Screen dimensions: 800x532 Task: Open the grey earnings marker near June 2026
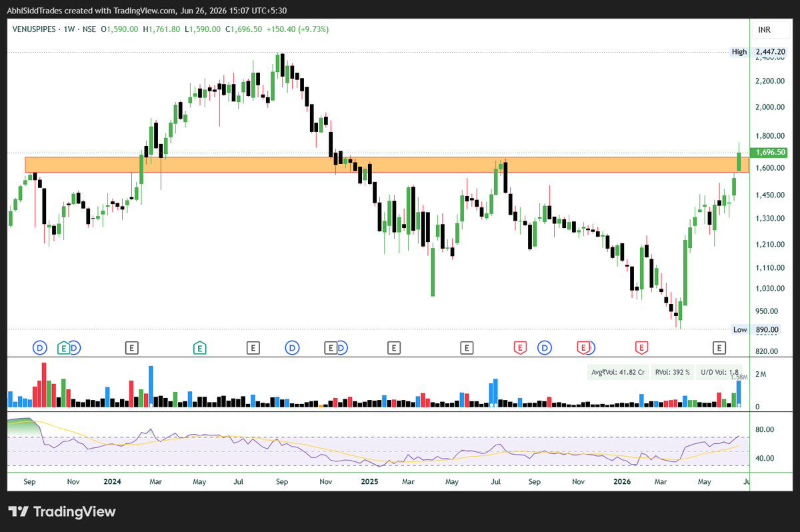tap(719, 347)
